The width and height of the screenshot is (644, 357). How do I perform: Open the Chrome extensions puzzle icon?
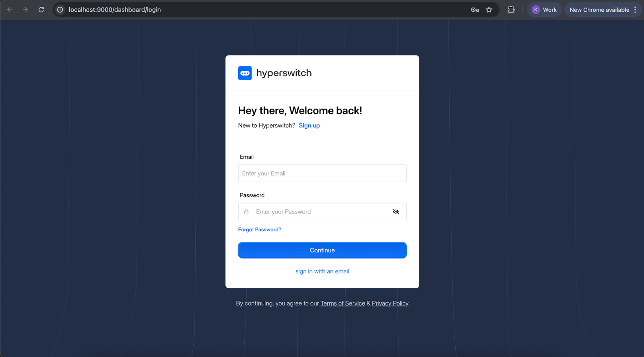[x=511, y=10]
